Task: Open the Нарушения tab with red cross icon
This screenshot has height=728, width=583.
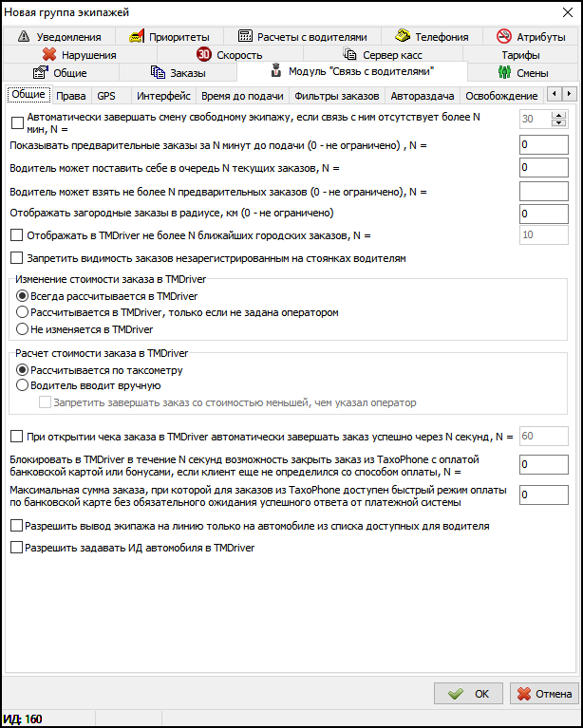Action: coord(79,55)
